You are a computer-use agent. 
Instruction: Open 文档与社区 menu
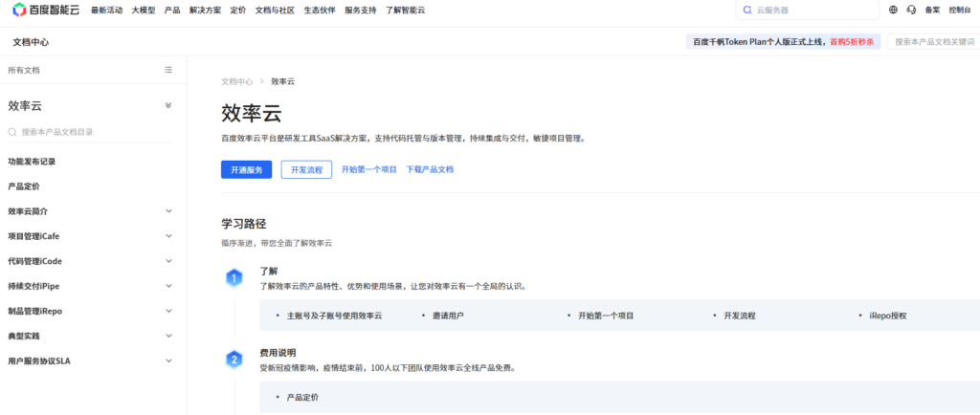275,10
